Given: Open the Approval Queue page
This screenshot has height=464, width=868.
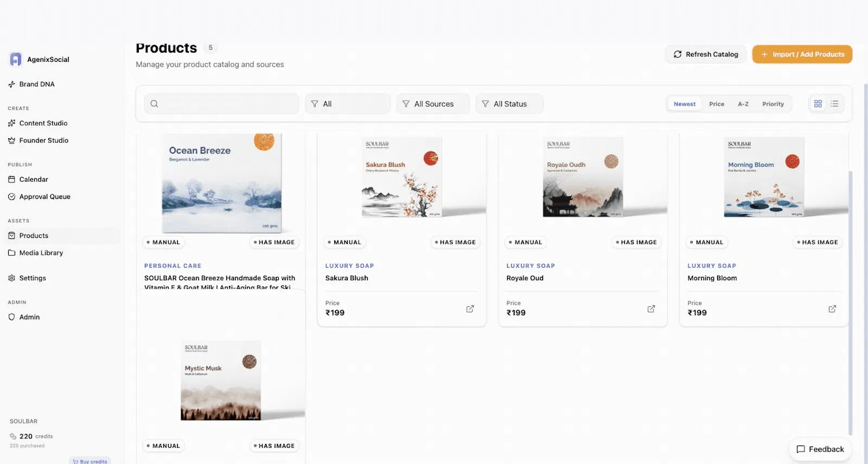Looking at the screenshot, I should pyautogui.click(x=44, y=197).
